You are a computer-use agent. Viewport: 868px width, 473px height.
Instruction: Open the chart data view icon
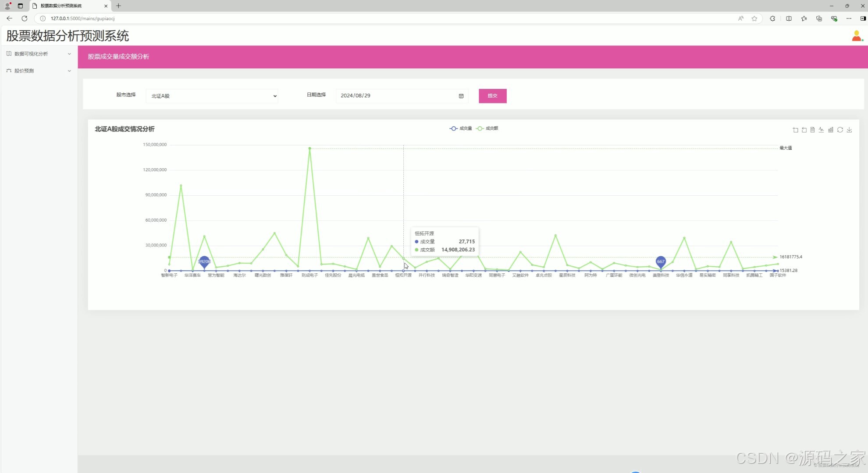point(812,130)
